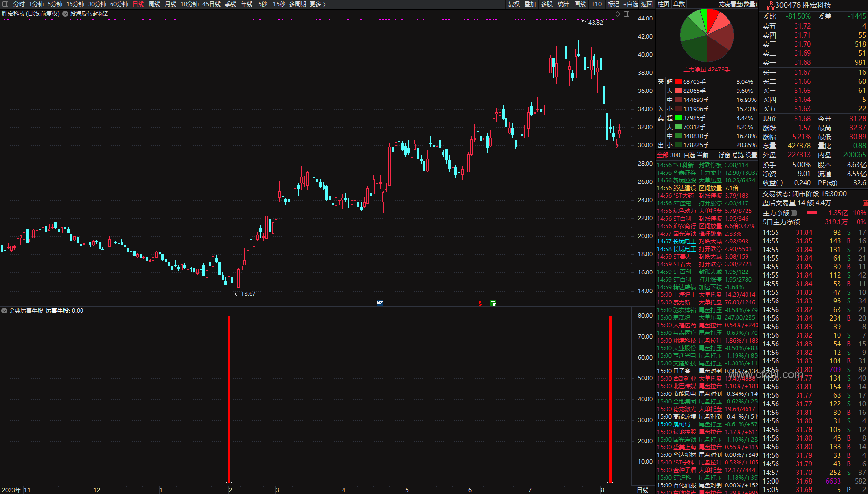The image size is (868, 494).
Task: Open the 总览 overview link
Action: point(738,155)
